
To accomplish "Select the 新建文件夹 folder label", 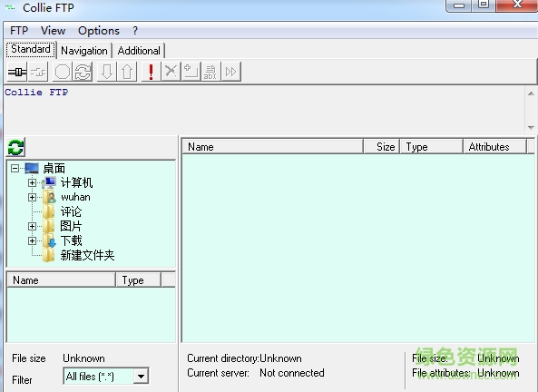I will point(87,255).
